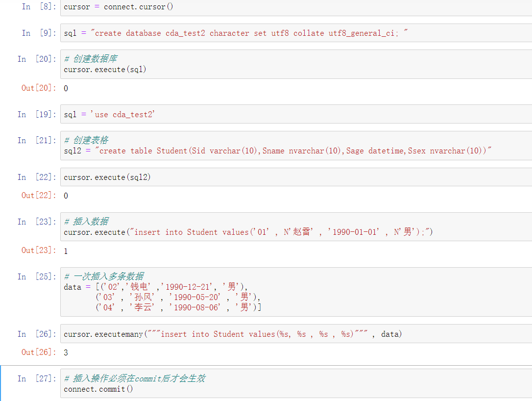Click the In [21] prompt label

(x=36, y=140)
